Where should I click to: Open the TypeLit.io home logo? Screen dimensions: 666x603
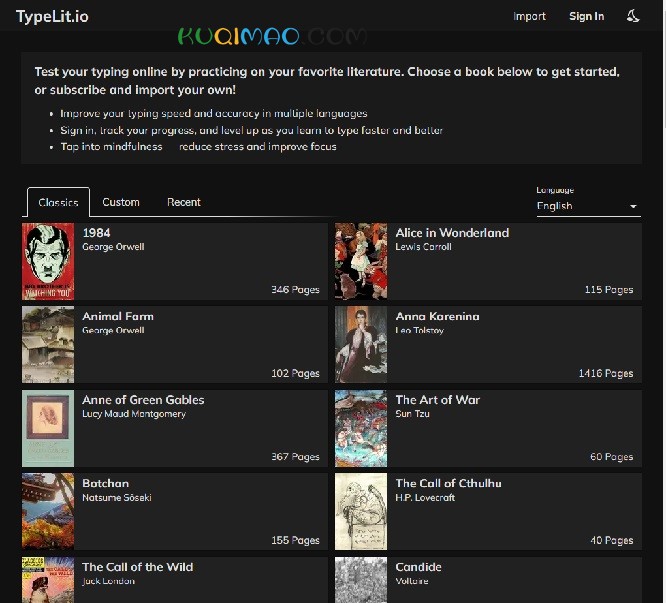pyautogui.click(x=52, y=17)
